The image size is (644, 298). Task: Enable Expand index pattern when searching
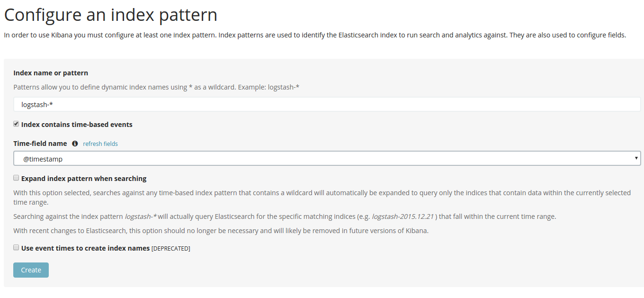coord(16,177)
